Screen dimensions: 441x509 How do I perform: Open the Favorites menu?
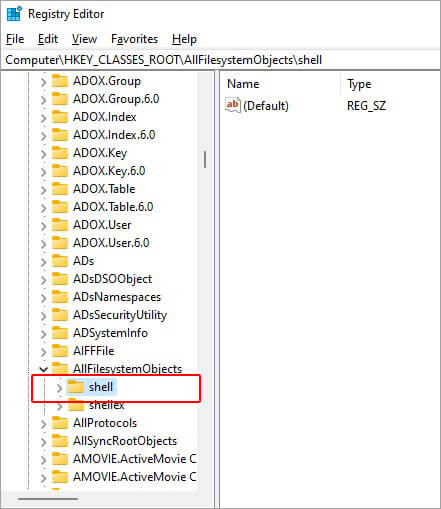point(134,39)
